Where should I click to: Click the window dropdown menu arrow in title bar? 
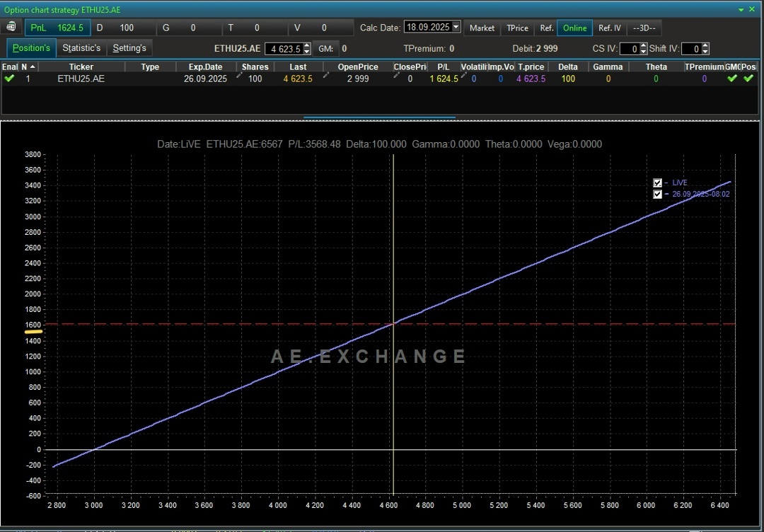tap(741, 10)
